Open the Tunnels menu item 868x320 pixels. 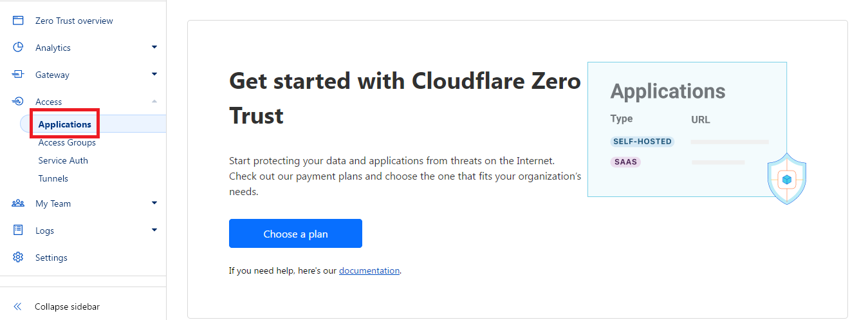53,178
